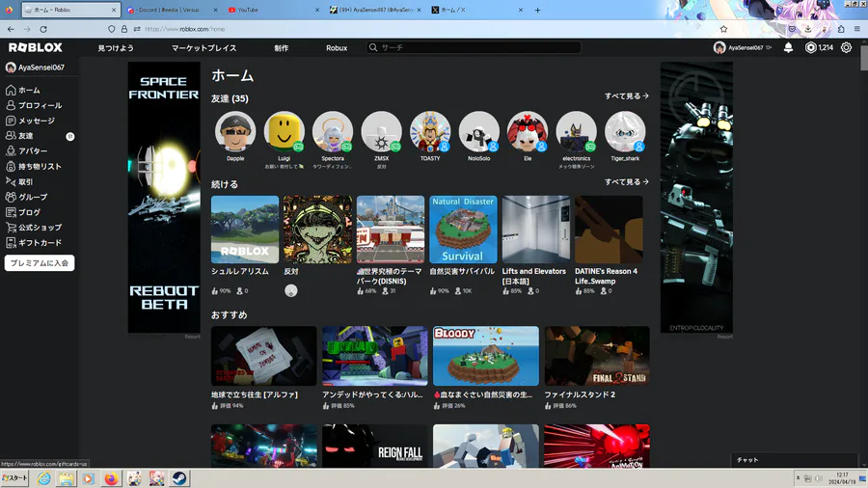The width and height of the screenshot is (868, 488).
Task: Click プレミアムに入会 button
Action: pyautogui.click(x=40, y=263)
